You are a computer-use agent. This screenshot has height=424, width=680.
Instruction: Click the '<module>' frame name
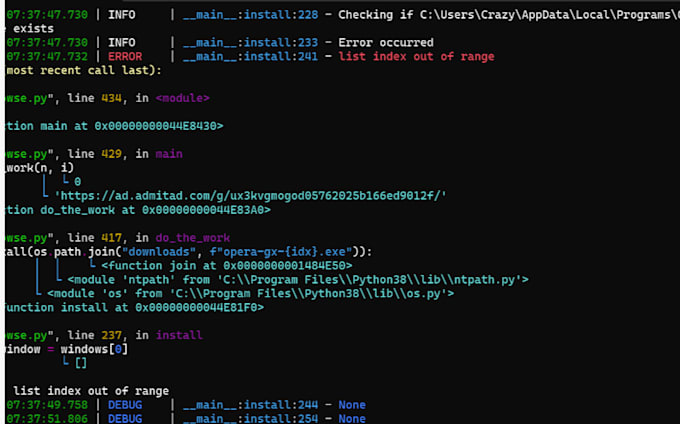coord(183,98)
